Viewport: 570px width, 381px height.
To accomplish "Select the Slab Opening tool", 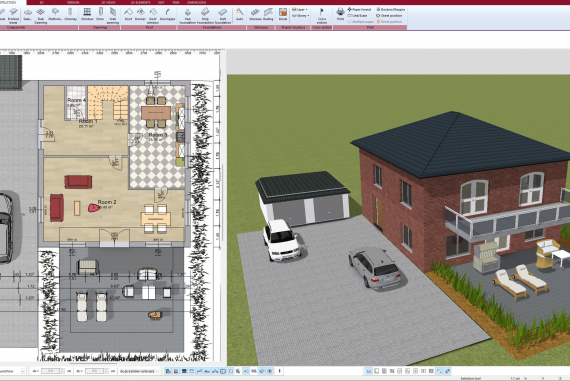I will click(x=40, y=15).
